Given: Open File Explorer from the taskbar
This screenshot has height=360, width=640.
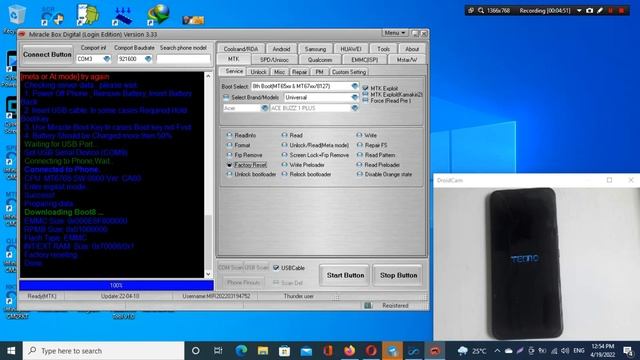Looking at the screenshot, I should (263, 351).
